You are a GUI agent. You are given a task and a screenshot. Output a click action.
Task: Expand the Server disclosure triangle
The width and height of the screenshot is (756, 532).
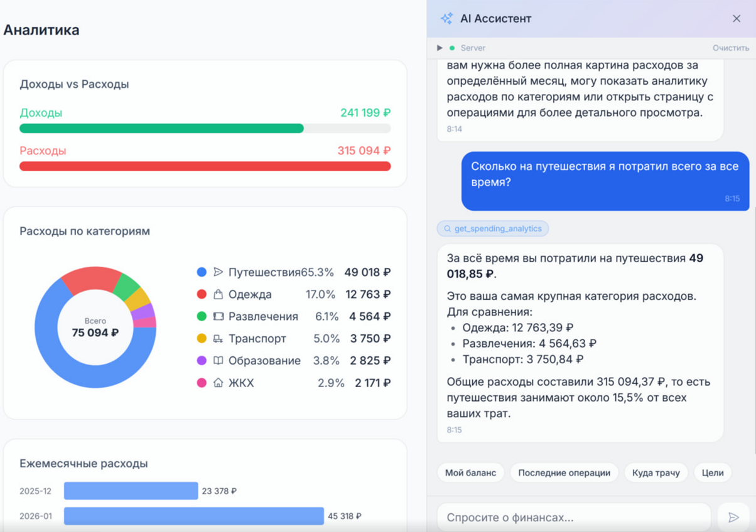pyautogui.click(x=440, y=48)
